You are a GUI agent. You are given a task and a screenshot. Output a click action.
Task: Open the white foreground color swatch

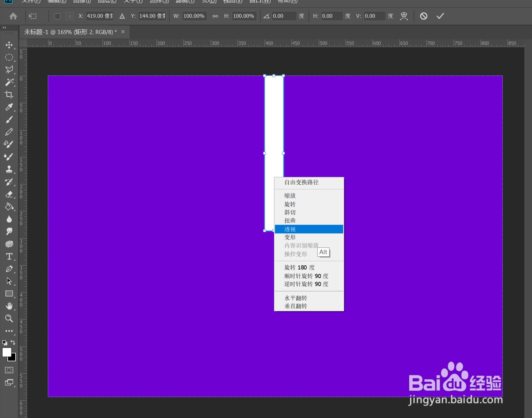(6, 352)
